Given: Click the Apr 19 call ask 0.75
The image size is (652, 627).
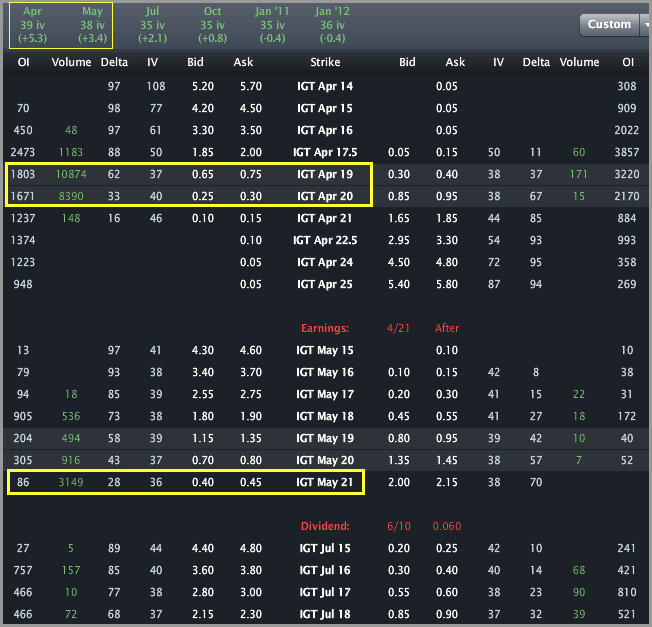Looking at the screenshot, I should click(251, 174).
